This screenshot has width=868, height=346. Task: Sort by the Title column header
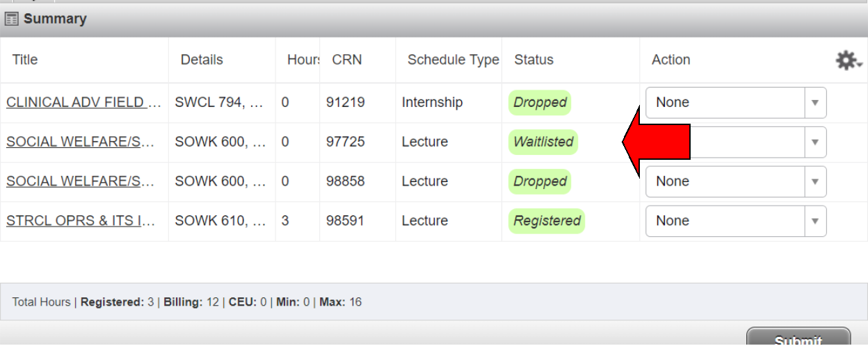pyautogui.click(x=25, y=60)
